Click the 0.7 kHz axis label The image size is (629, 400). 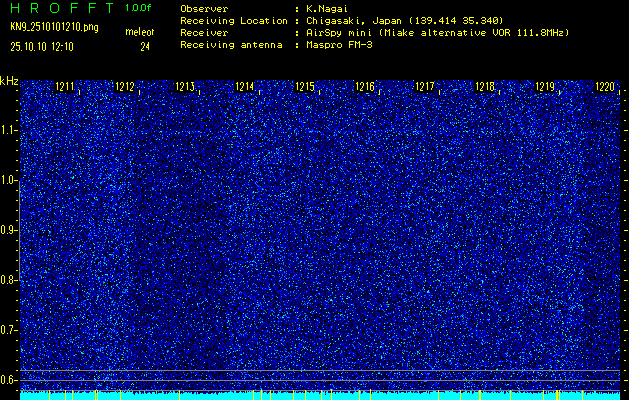pos(9,329)
